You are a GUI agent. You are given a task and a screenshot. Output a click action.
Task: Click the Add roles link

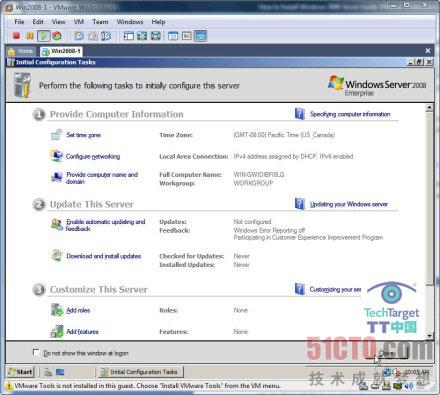tap(78, 310)
